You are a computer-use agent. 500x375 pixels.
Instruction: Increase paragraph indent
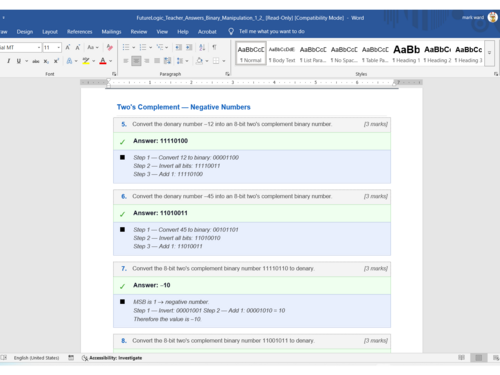pyautogui.click(x=189, y=47)
